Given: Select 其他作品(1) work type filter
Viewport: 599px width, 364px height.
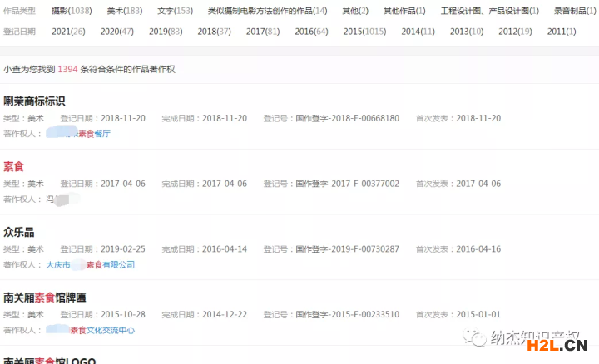Looking at the screenshot, I should 404,11.
